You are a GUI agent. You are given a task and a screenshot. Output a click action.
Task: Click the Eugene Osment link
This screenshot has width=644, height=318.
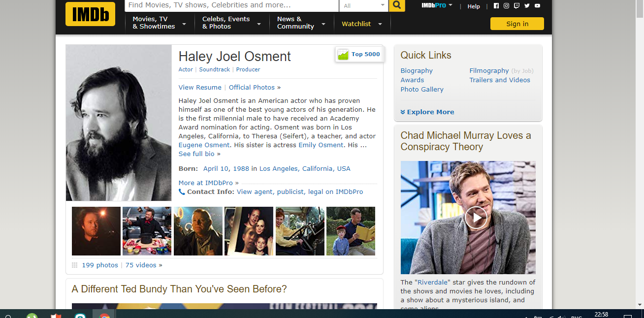click(x=204, y=145)
